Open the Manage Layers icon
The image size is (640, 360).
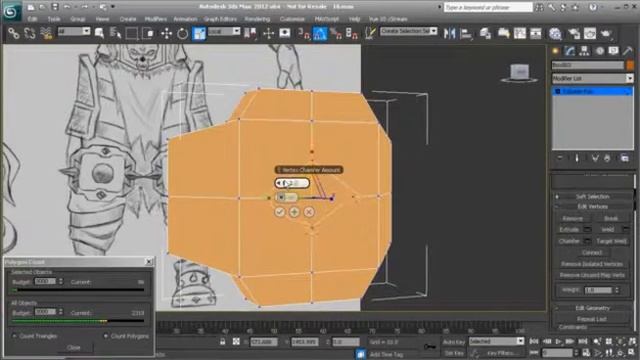(x=485, y=33)
